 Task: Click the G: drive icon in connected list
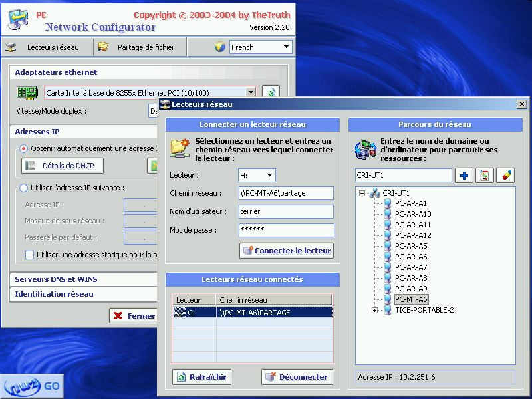click(180, 312)
